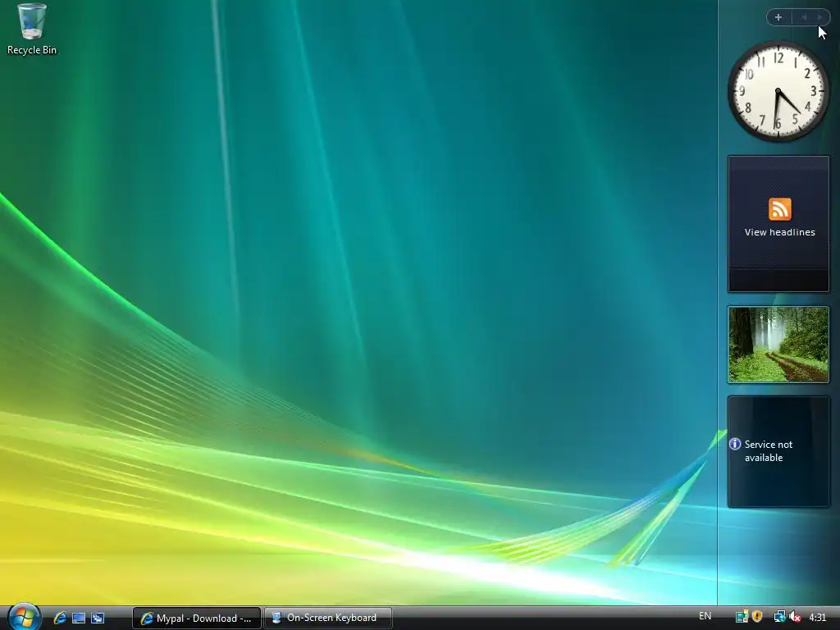The width and height of the screenshot is (840, 630).
Task: Click the blue info icon in Weather gadget
Action: 735,444
